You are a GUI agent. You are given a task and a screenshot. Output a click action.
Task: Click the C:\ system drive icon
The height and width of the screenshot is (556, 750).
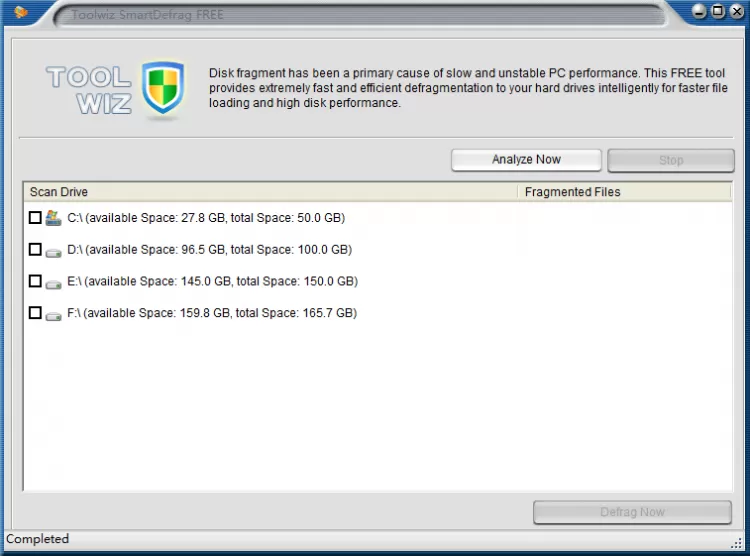(x=53, y=218)
